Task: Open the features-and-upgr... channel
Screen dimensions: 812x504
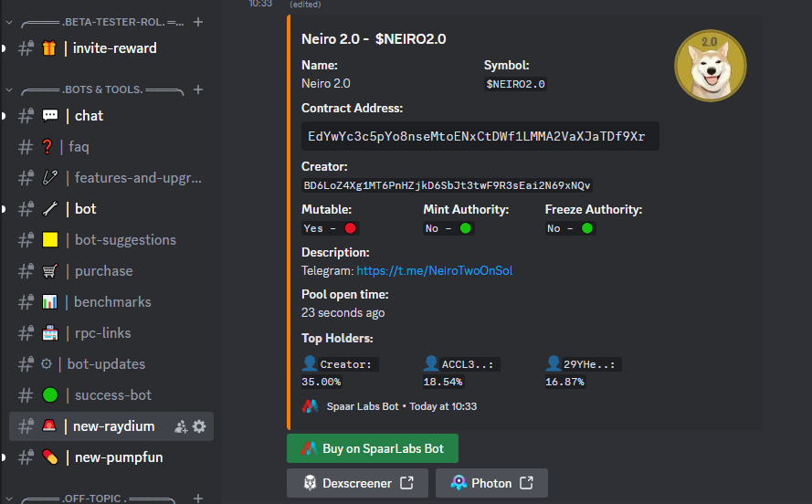Action: 111,178
